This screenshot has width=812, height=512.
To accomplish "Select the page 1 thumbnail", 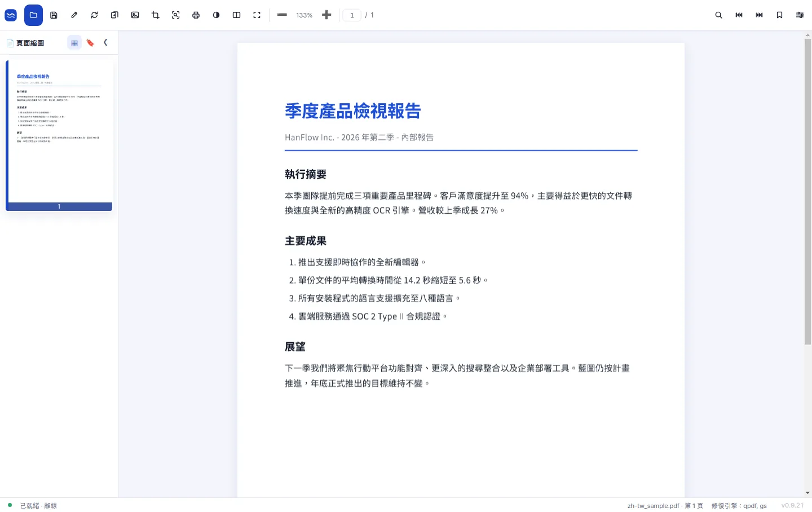I will click(x=59, y=135).
